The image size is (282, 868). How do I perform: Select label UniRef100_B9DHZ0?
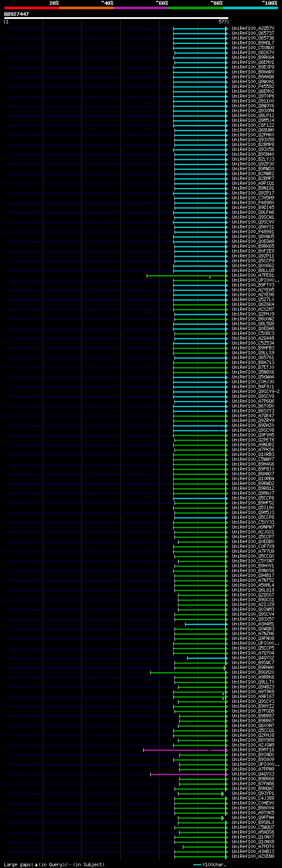[253, 426]
